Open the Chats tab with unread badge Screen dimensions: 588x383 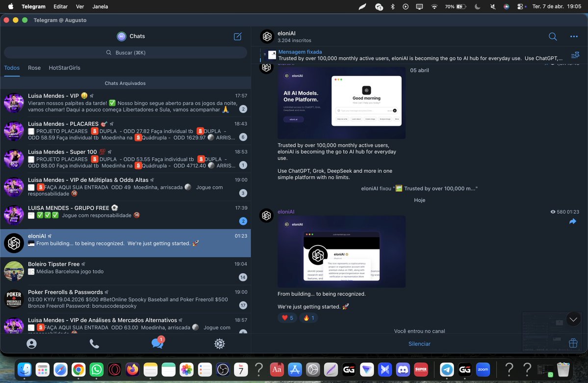pyautogui.click(x=157, y=342)
